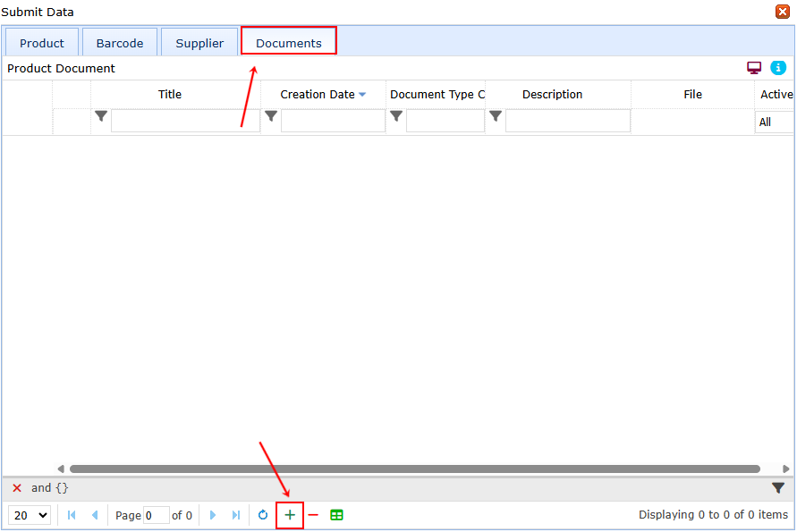797x532 pixels.
Task: Click the Title column filter funnel icon
Action: [x=100, y=115]
